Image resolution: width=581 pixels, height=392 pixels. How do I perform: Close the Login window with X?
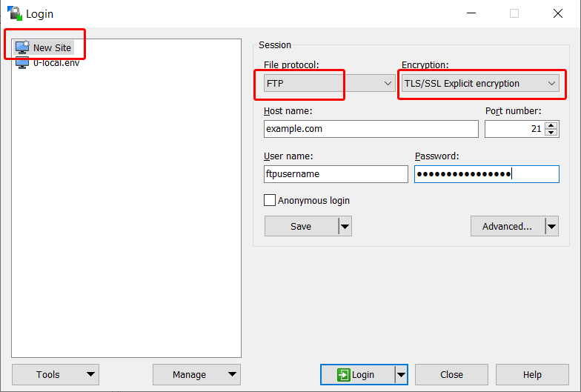557,13
